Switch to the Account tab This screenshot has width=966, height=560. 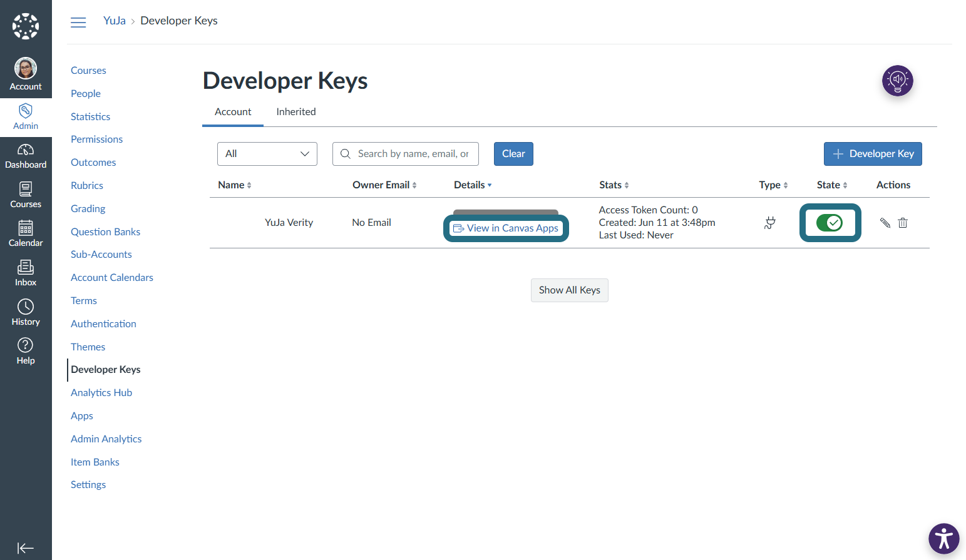(x=233, y=112)
